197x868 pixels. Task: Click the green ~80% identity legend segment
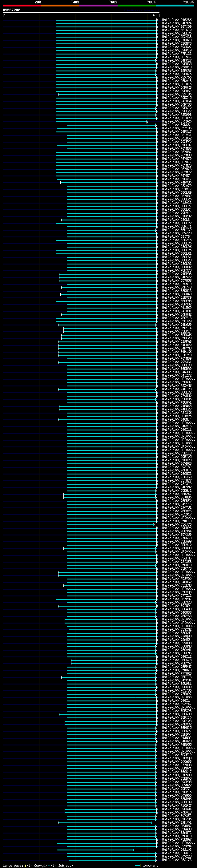point(137,6)
